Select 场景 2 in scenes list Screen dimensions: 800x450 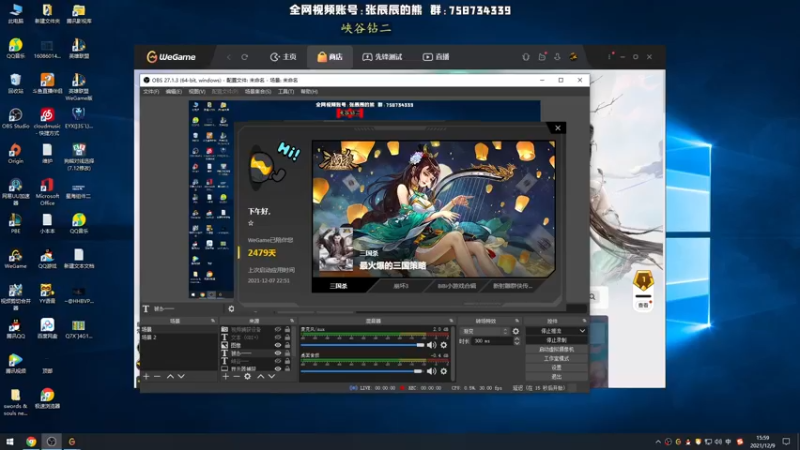click(179, 338)
